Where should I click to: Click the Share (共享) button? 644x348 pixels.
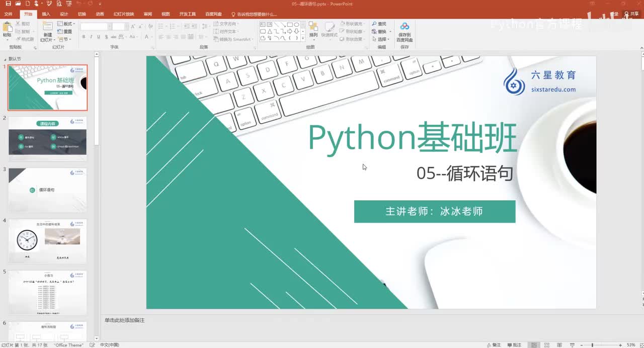(x=632, y=14)
